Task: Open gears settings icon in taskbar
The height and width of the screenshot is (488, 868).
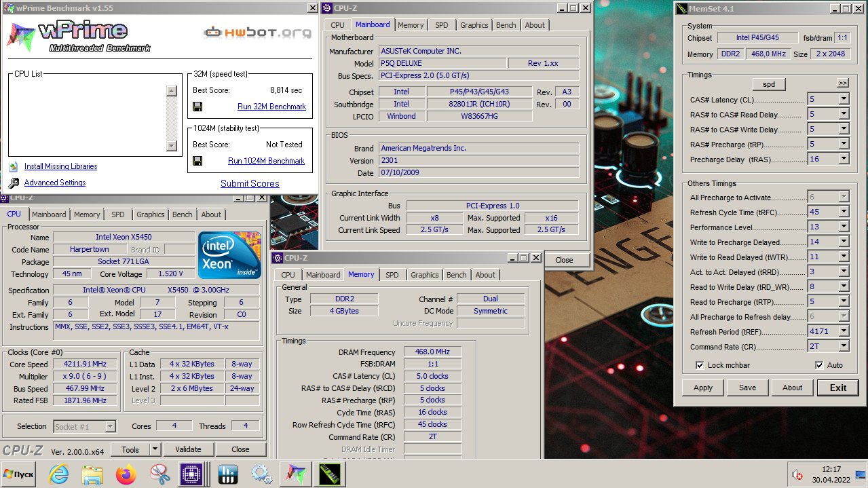Action: [261, 474]
